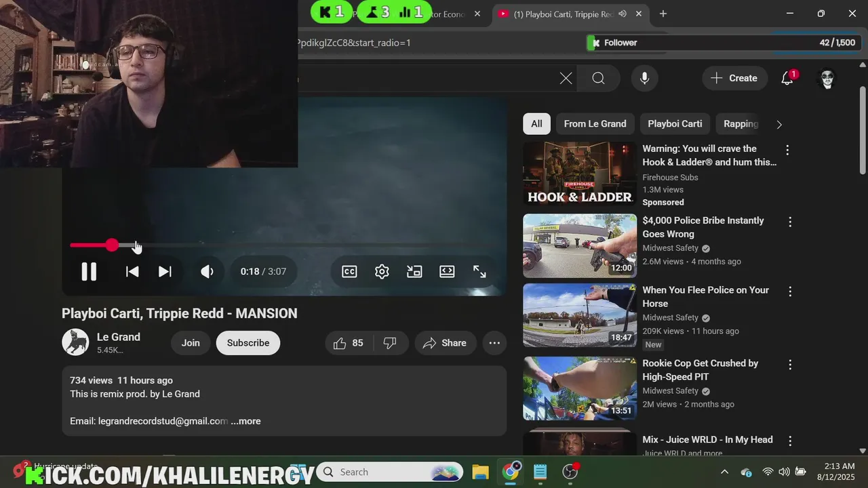Open the Midwest Safety channel under Police Bribe
The height and width of the screenshot is (488, 868).
tap(670, 248)
